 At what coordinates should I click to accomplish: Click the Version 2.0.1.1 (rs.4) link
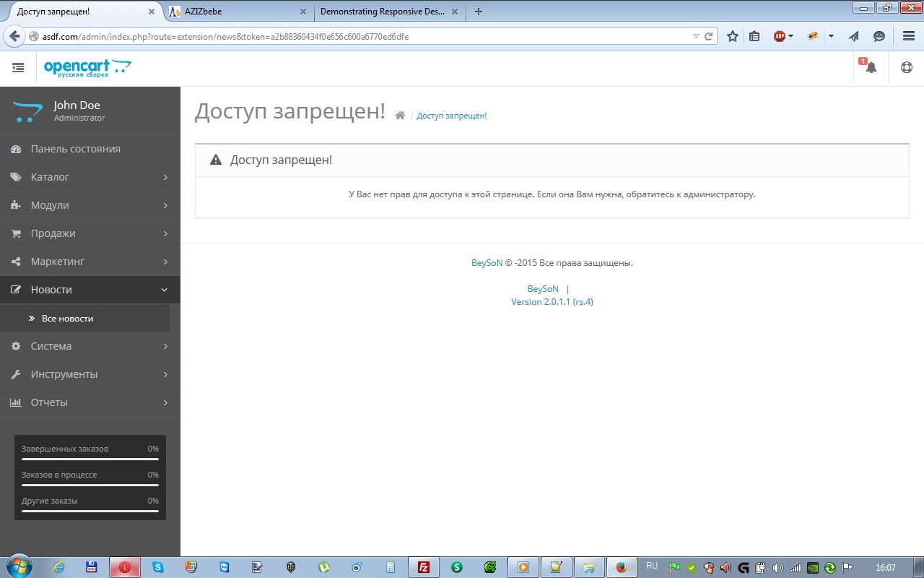552,302
